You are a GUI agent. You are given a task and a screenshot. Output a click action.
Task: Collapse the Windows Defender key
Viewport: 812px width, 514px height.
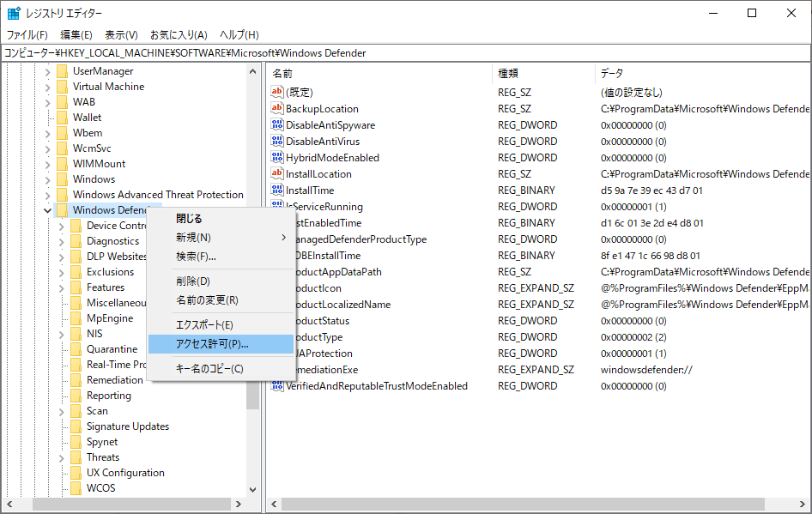click(48, 211)
